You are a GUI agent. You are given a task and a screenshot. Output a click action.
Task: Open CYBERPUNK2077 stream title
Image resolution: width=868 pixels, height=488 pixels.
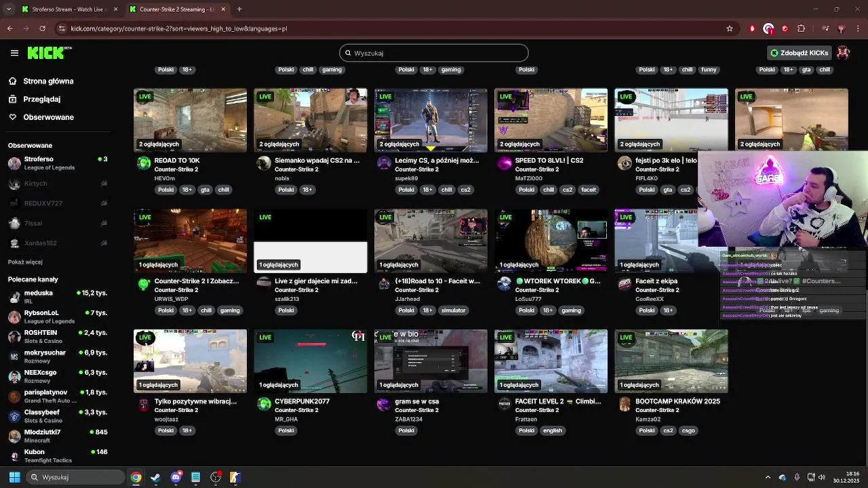[x=302, y=401]
